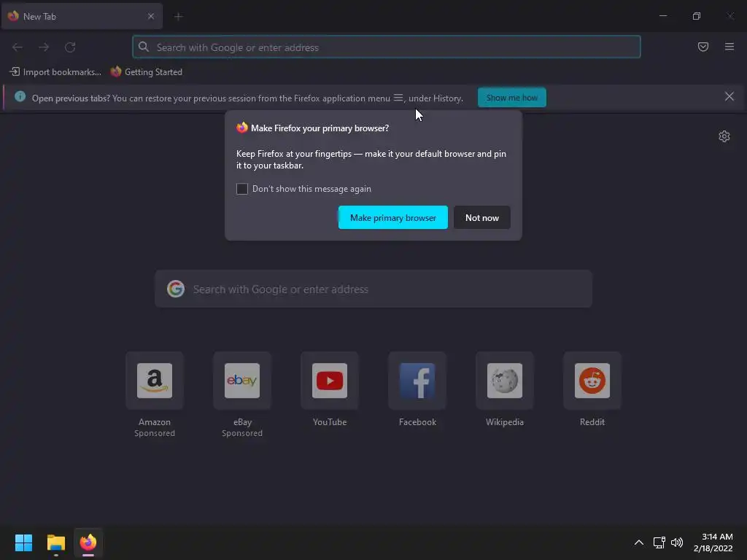Viewport: 747px width, 560px height.
Task: Open clock and date showing 3:14 AM
Action: point(713,542)
